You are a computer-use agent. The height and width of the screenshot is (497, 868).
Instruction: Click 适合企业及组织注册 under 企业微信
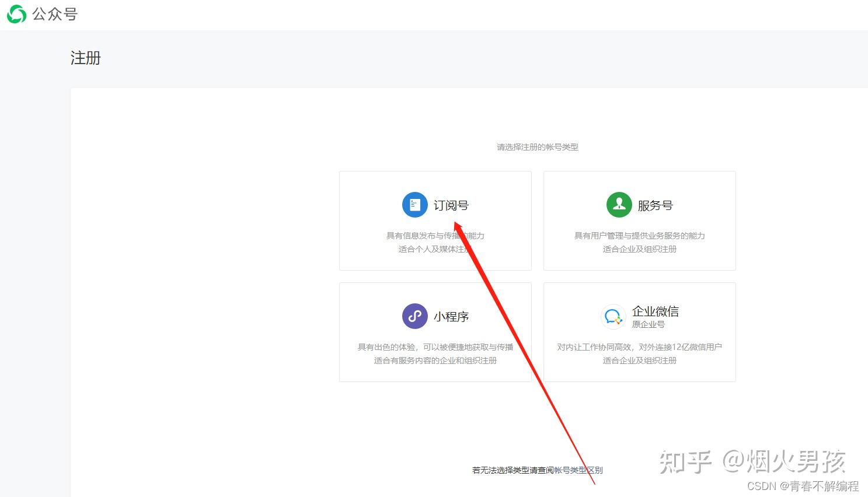coord(640,360)
